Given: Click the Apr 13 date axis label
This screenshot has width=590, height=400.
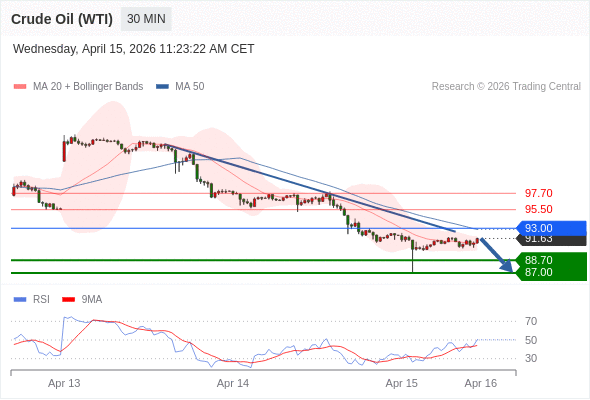Looking at the screenshot, I should point(64,383).
